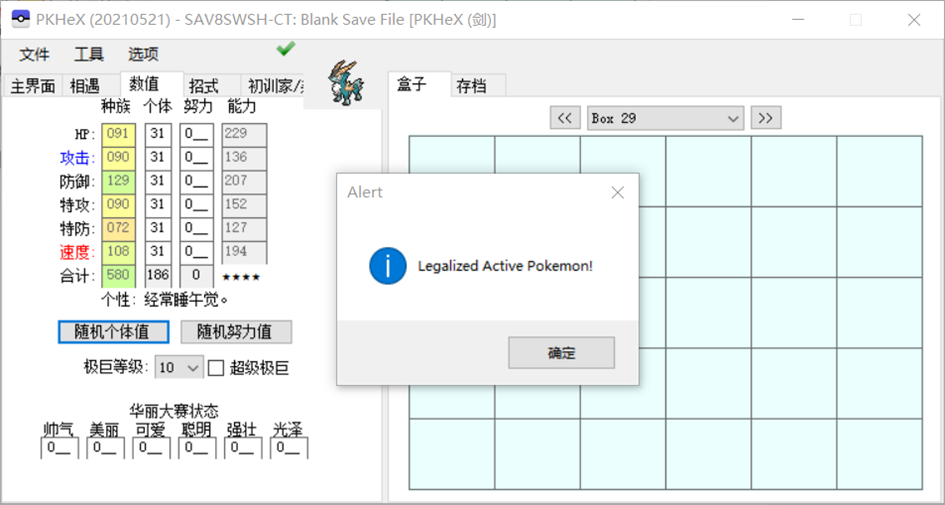Click the 特防 努力 value field

coord(196,228)
